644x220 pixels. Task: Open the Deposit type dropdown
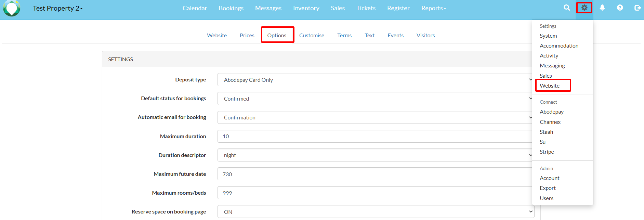coord(376,80)
